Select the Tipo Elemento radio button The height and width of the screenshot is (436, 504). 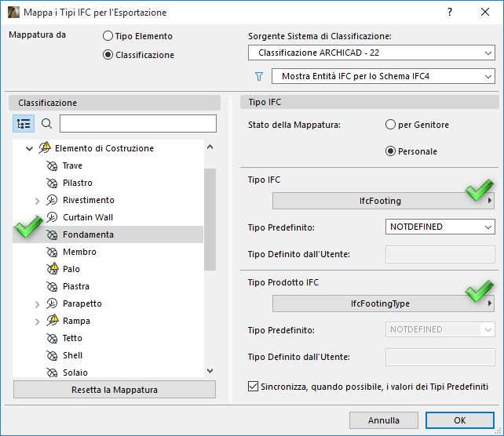coord(108,36)
